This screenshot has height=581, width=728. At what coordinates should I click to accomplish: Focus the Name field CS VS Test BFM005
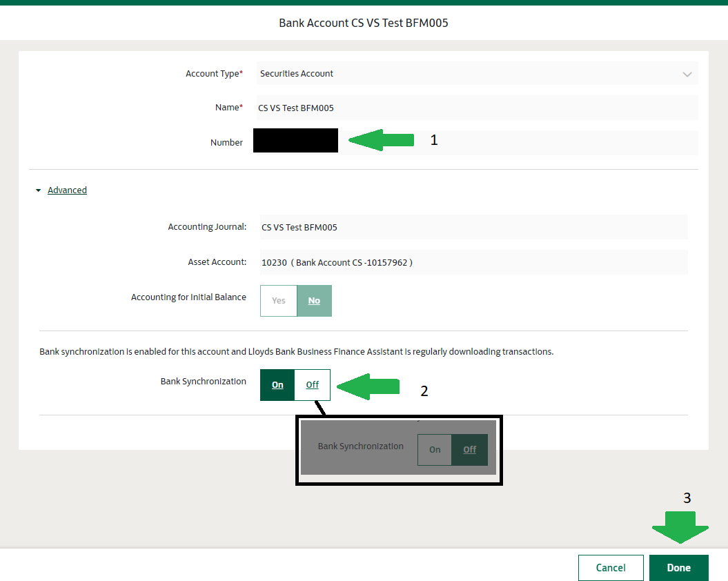[476, 108]
